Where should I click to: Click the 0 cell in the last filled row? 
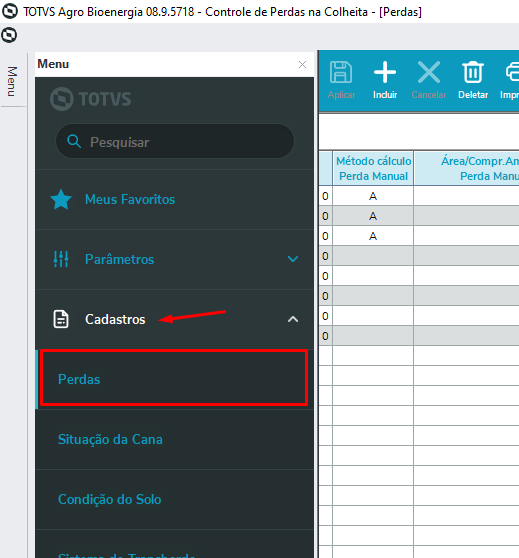(325, 336)
